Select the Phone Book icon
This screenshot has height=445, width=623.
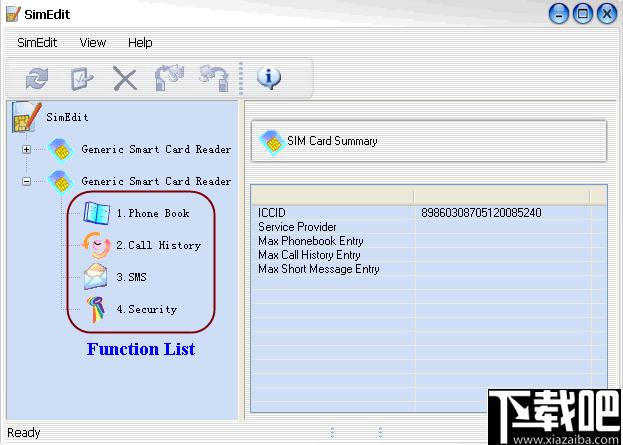tap(97, 213)
